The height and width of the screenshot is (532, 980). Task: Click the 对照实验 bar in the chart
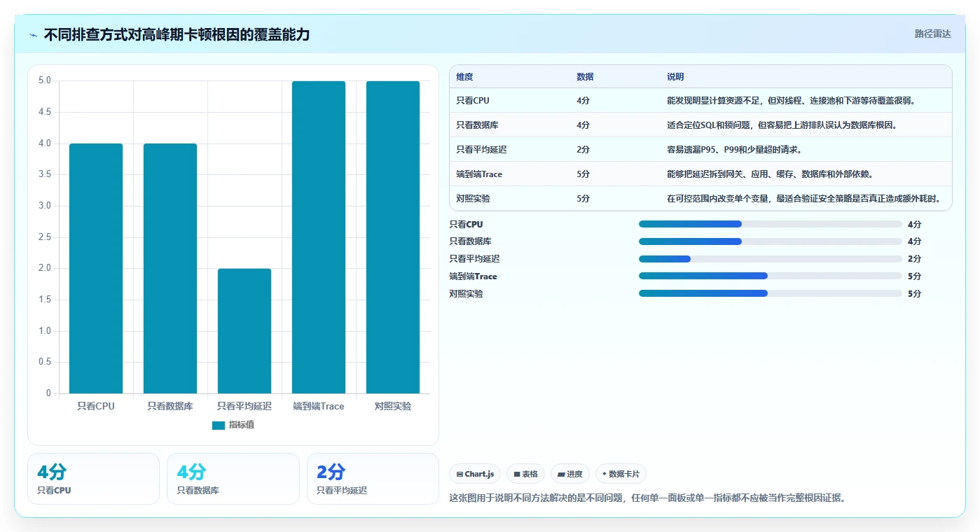393,237
